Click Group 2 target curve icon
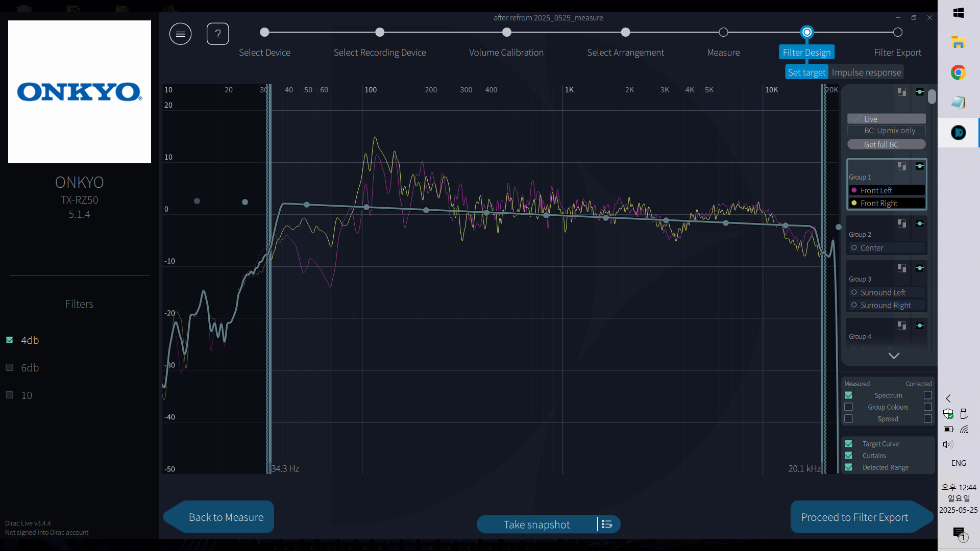Viewport: 980px width, 551px height. [x=919, y=223]
